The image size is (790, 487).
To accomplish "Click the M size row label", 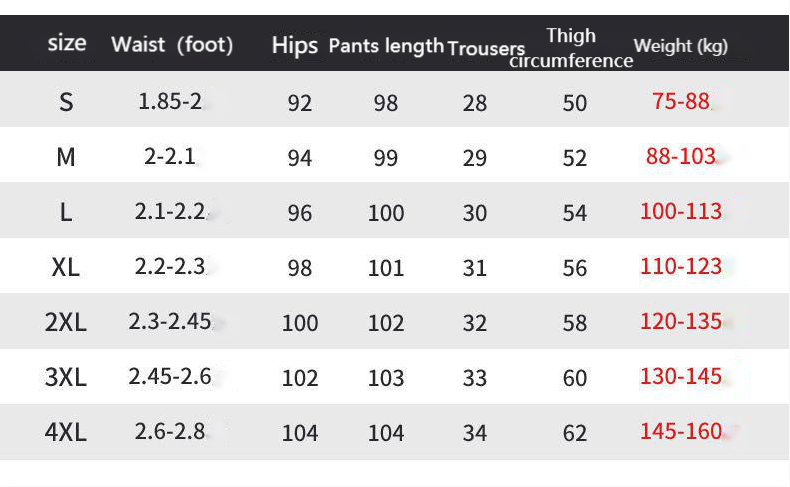I will click(66, 157).
